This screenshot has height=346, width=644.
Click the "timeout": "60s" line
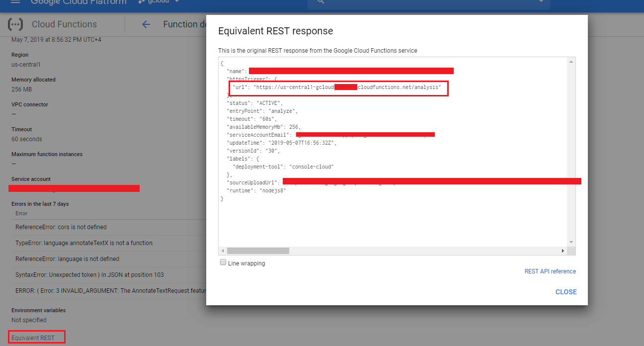[x=253, y=119]
